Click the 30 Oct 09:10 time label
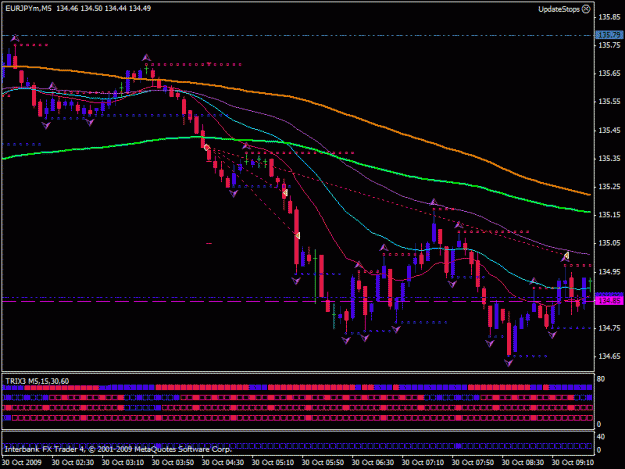 pyautogui.click(x=573, y=462)
